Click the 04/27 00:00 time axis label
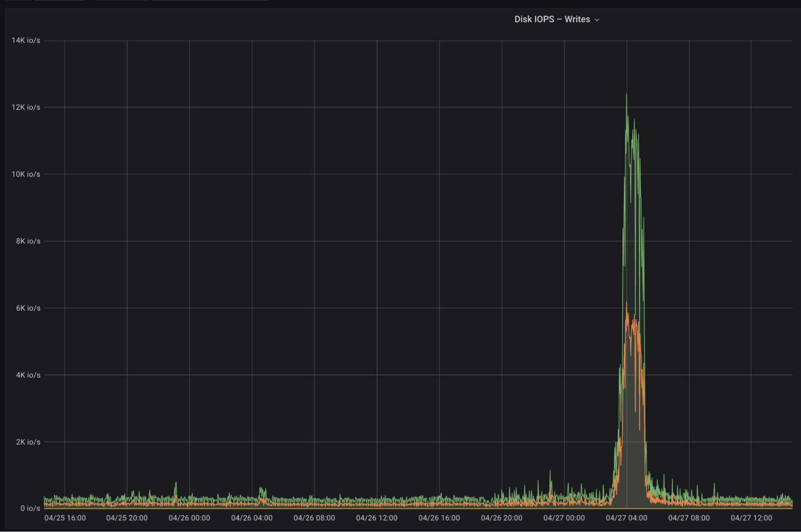This screenshot has height=532, width=801. click(x=564, y=518)
